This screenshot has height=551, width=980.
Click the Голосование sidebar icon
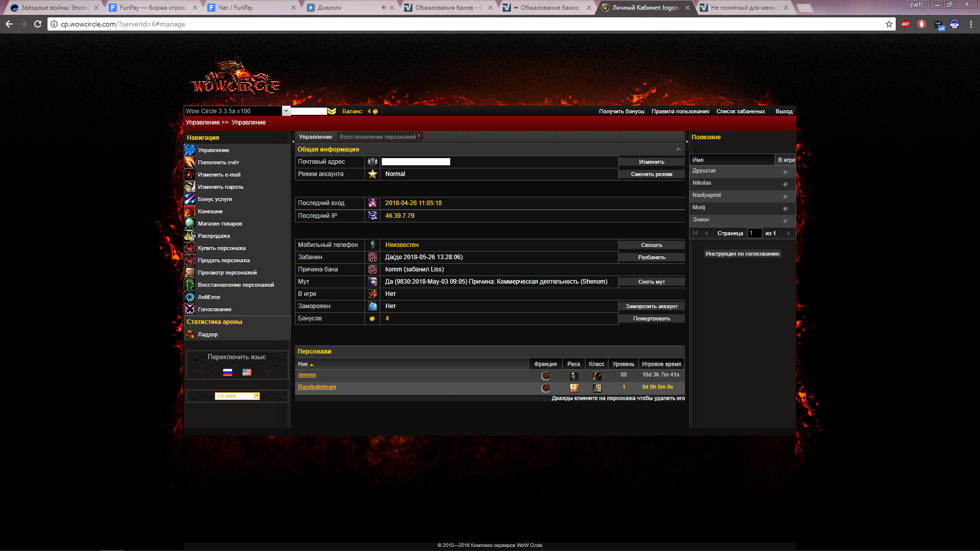[x=190, y=309]
